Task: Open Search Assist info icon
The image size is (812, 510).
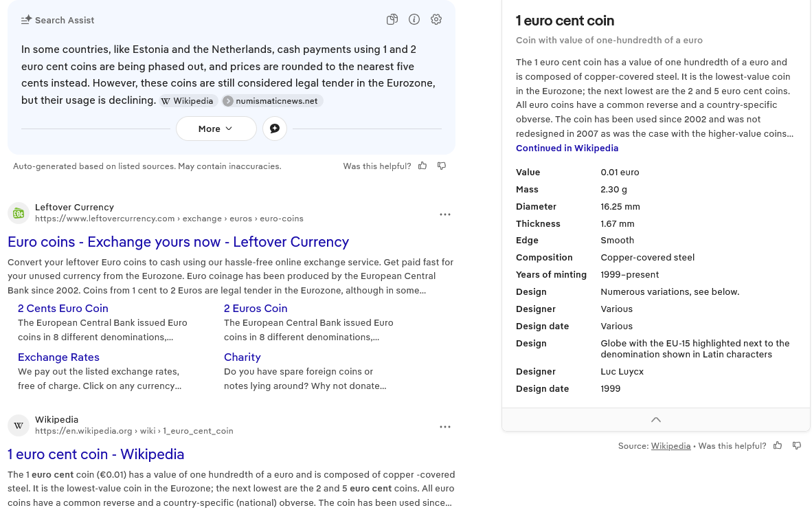Action: [414, 20]
